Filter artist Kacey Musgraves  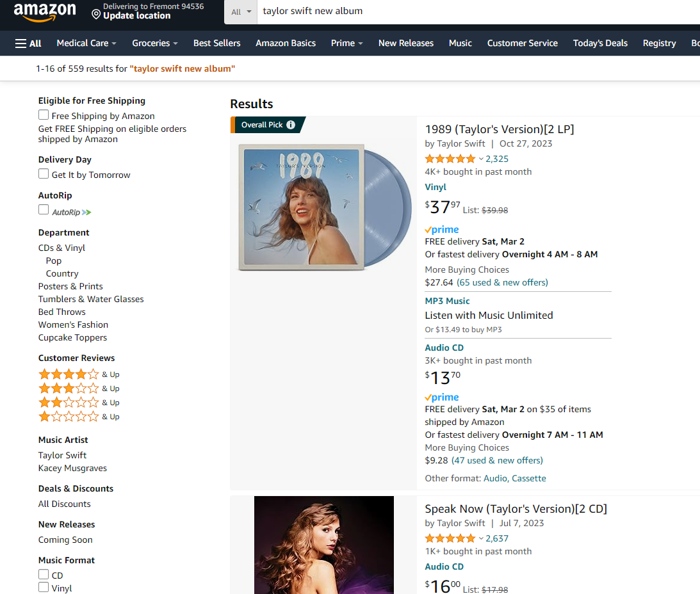(x=73, y=468)
